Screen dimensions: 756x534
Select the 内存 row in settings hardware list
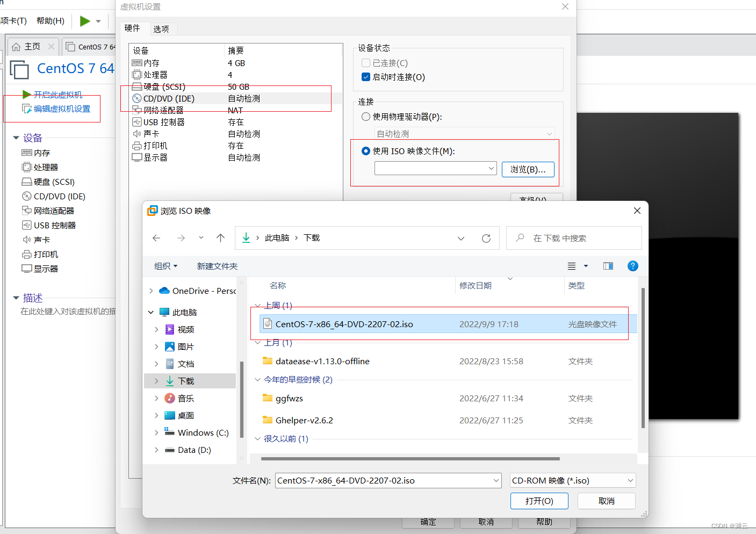tap(236, 63)
